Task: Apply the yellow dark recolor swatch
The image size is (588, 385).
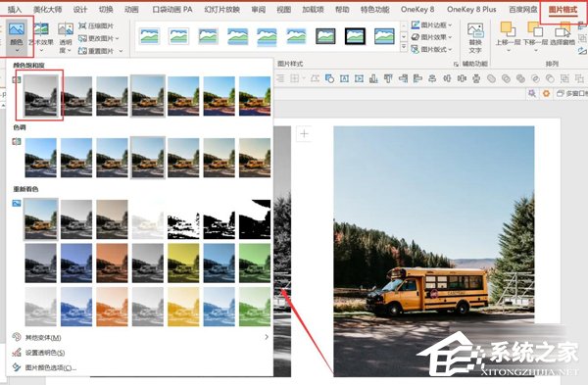Action: click(x=183, y=264)
